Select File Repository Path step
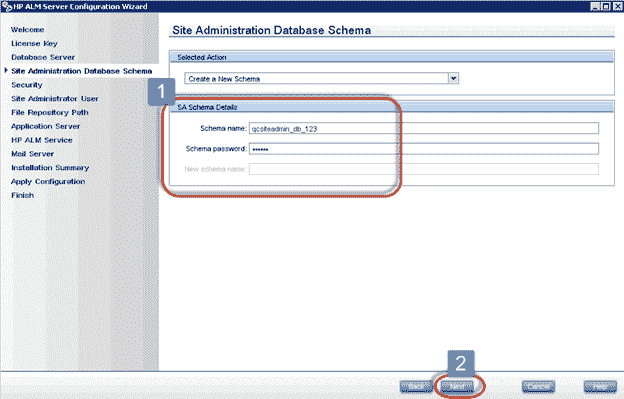Image resolution: width=624 pixels, height=399 pixels. pos(50,113)
